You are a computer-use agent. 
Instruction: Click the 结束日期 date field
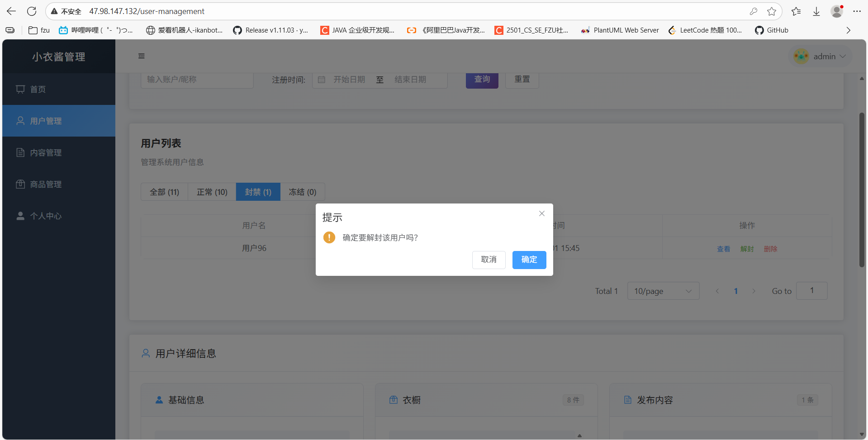410,80
